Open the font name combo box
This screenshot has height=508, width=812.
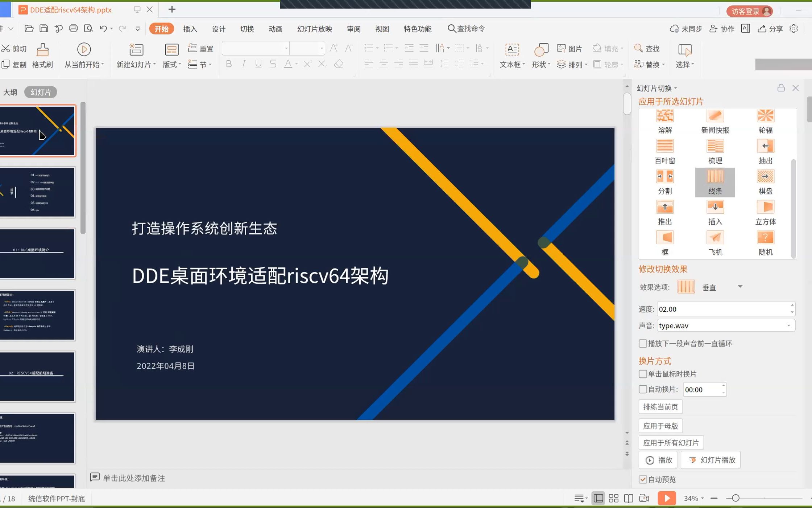tap(256, 48)
